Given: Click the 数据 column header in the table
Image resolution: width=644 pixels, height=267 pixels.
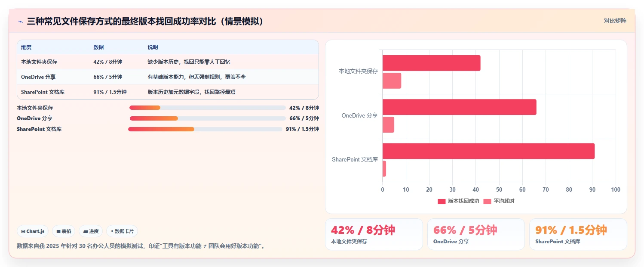Looking at the screenshot, I should [x=98, y=47].
